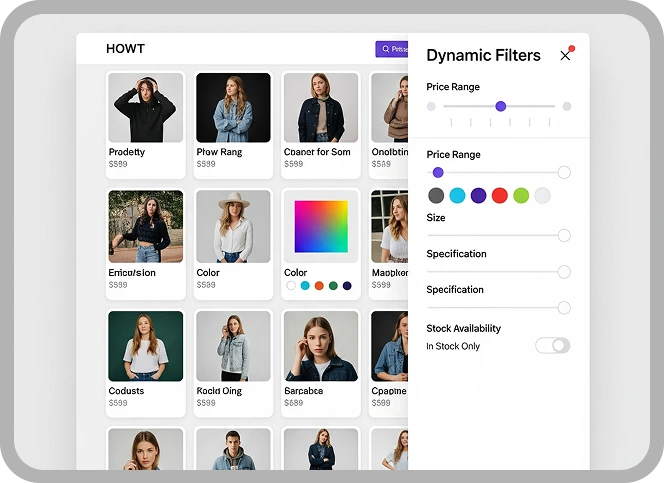Click the purple search button in header

coord(392,49)
